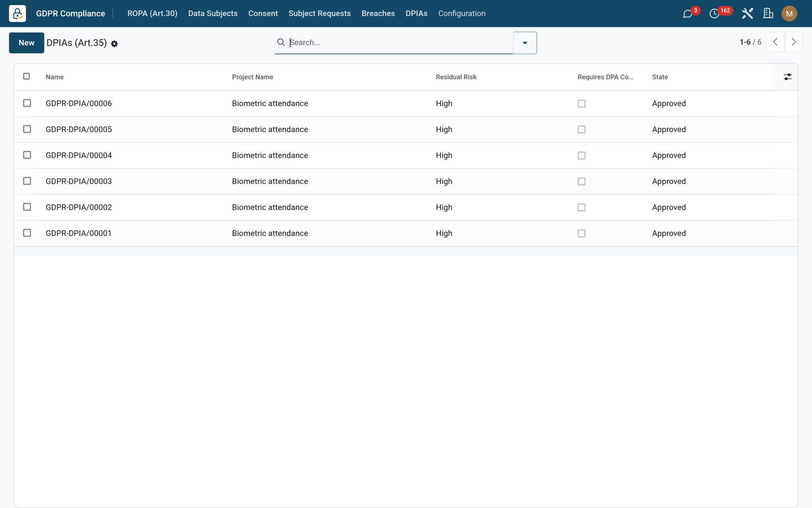Image resolution: width=812 pixels, height=508 pixels.
Task: Sort by the Project Name column header
Action: [x=252, y=77]
